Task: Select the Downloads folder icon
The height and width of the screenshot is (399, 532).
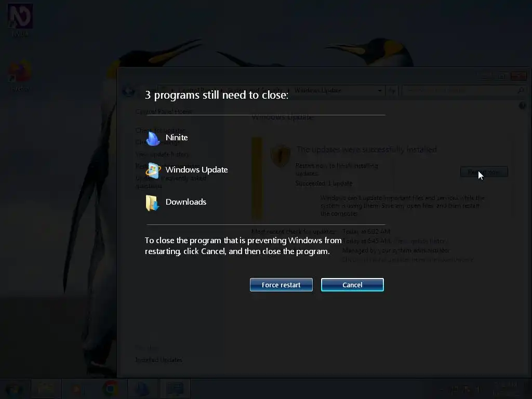Action: coord(152,203)
